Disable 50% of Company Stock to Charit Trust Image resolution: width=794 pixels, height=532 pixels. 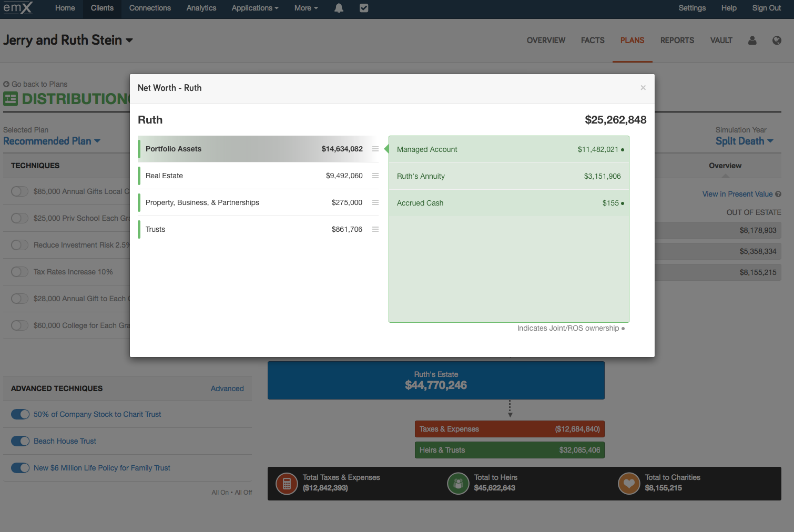pyautogui.click(x=20, y=414)
